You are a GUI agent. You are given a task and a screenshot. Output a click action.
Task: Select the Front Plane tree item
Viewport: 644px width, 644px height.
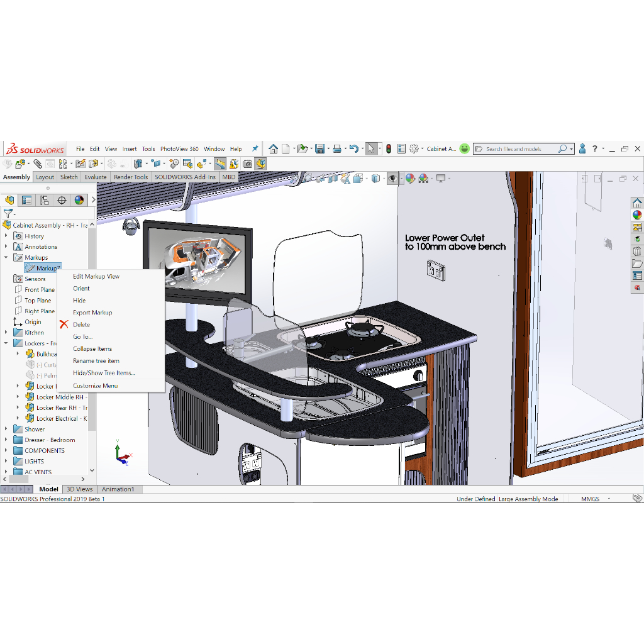click(40, 289)
